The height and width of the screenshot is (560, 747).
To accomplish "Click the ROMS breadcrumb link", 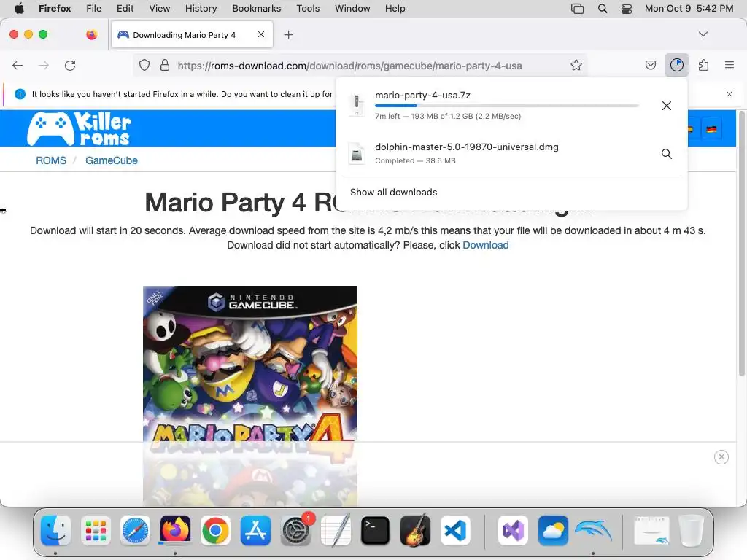I will tap(51, 160).
